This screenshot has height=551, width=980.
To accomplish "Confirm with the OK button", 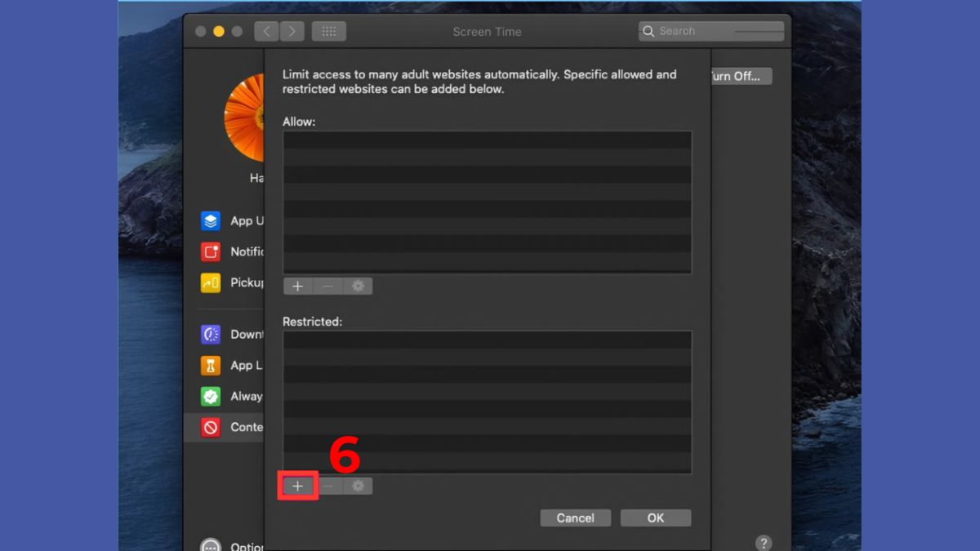I will tap(656, 518).
